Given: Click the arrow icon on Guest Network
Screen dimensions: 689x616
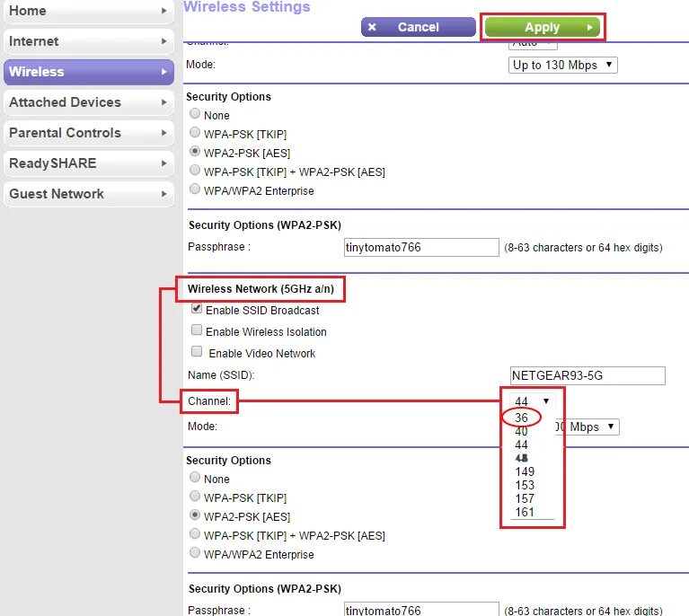Looking at the screenshot, I should tap(163, 194).
